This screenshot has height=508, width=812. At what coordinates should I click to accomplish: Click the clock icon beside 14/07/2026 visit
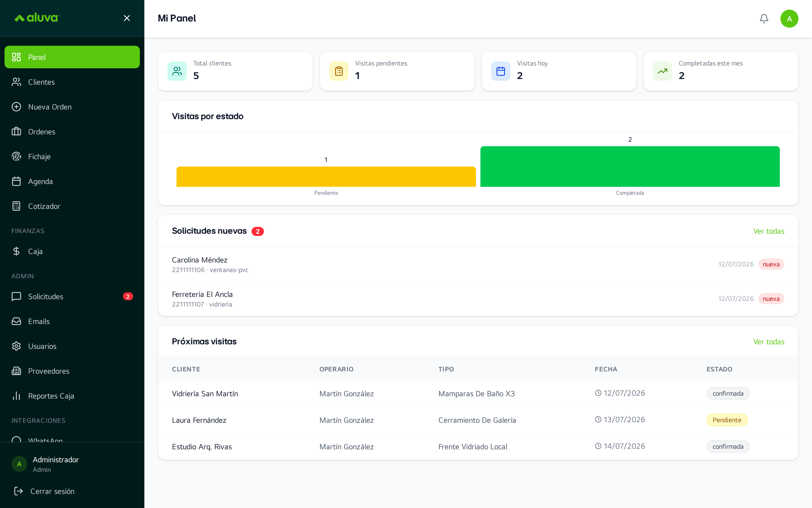[598, 446]
